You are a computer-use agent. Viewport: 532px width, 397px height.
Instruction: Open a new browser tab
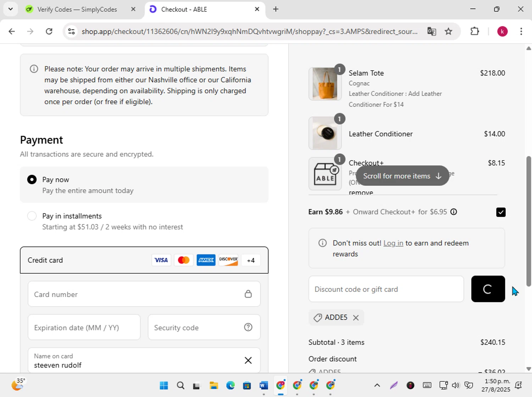click(276, 9)
